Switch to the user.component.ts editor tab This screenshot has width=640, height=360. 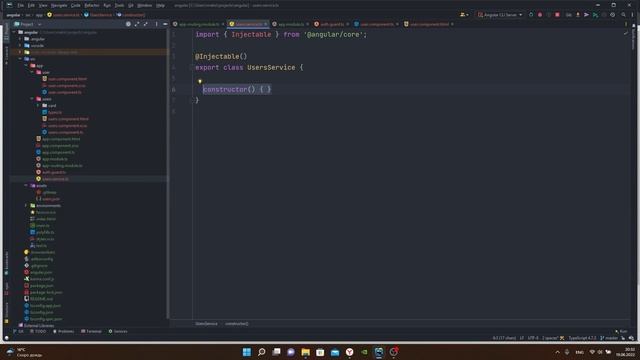[376, 24]
